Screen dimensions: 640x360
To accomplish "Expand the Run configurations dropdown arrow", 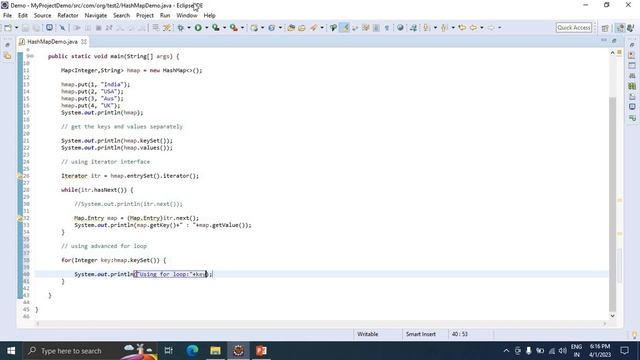I will tap(207, 28).
